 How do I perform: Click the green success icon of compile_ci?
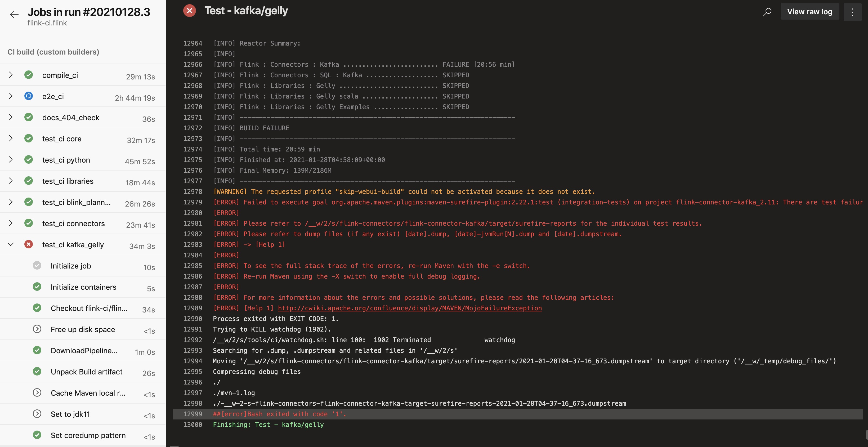click(29, 75)
